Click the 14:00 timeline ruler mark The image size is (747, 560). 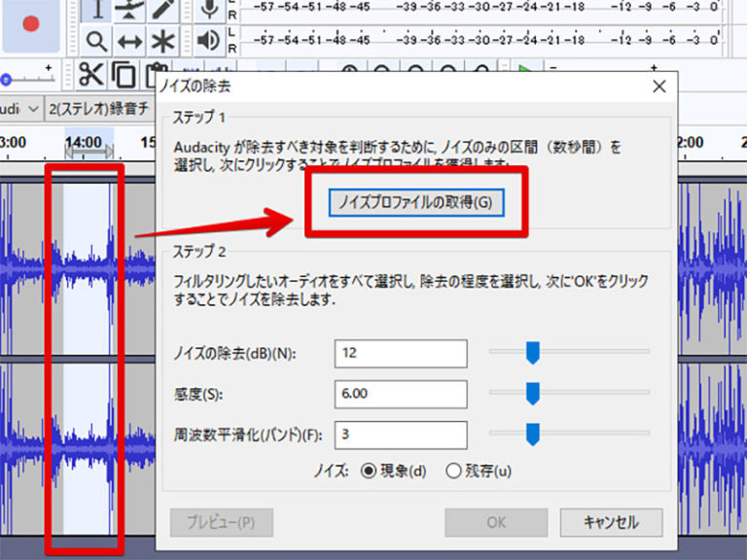pyautogui.click(x=84, y=142)
